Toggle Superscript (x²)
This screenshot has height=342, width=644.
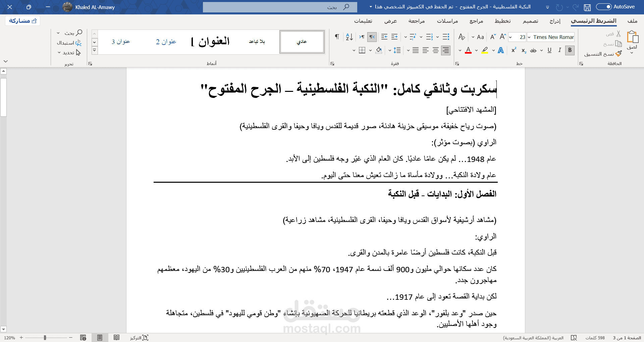tap(514, 50)
